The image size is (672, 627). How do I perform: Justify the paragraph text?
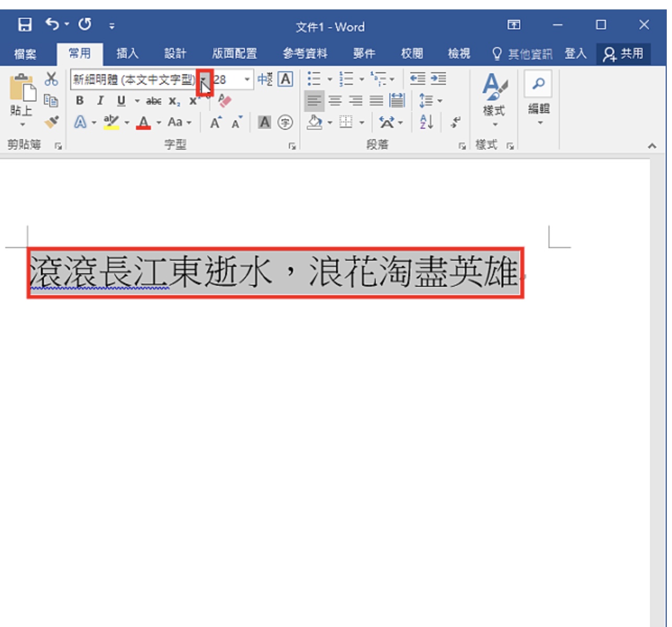pos(376,100)
